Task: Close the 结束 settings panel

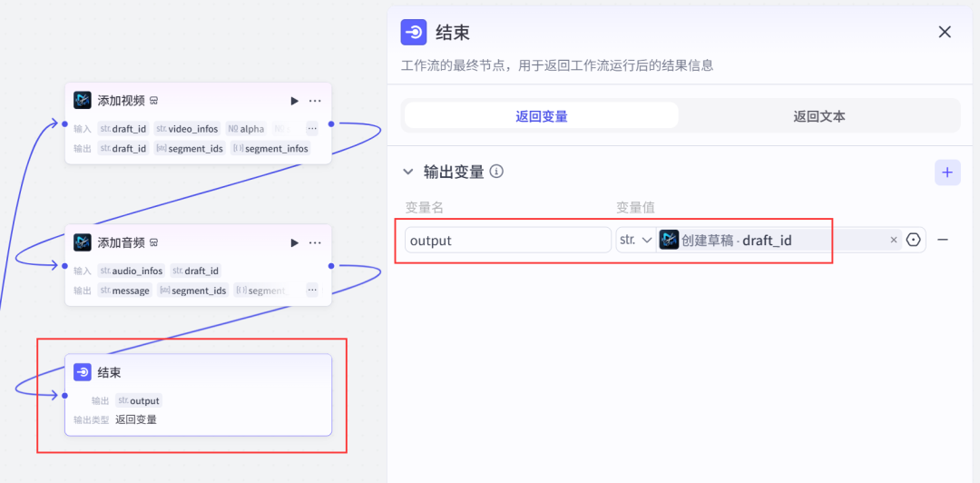Action: click(945, 32)
